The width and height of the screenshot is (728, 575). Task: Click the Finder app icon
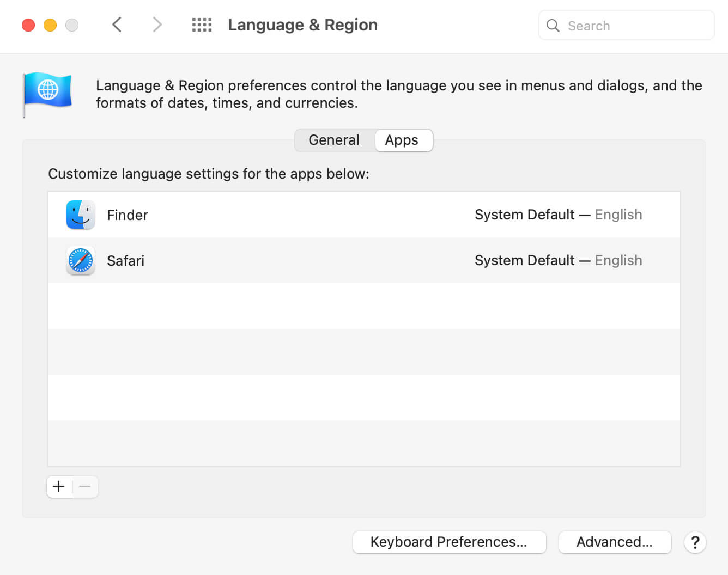click(81, 215)
